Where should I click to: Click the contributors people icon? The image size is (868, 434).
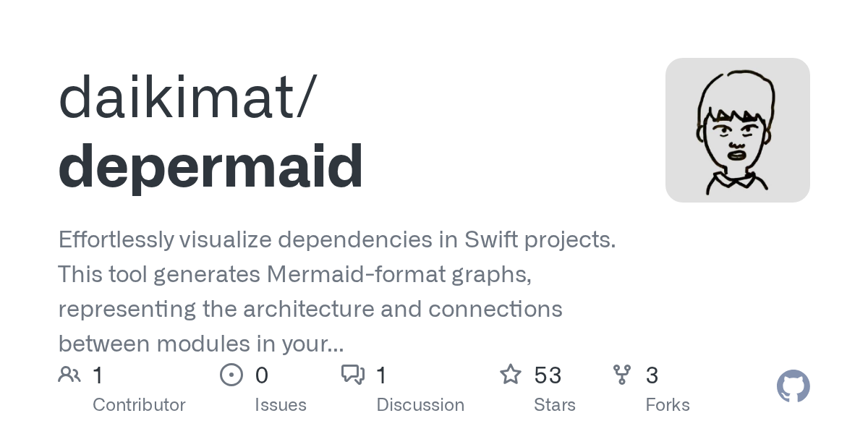coord(69,375)
